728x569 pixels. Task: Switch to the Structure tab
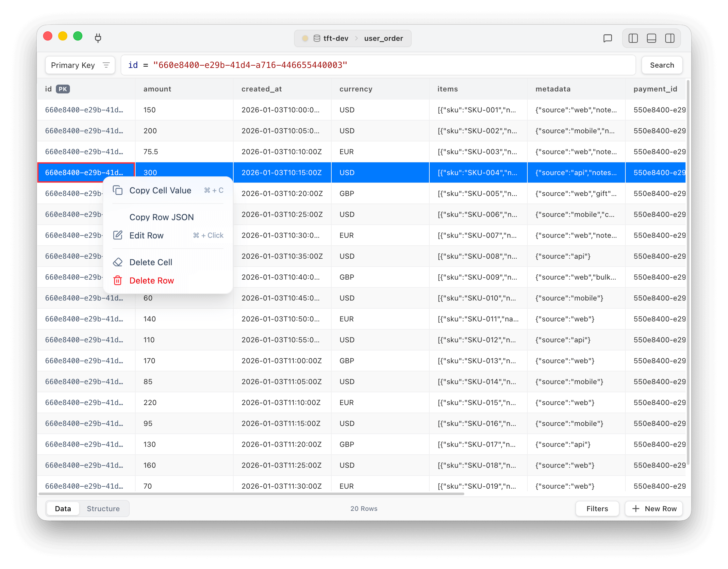coord(103,508)
